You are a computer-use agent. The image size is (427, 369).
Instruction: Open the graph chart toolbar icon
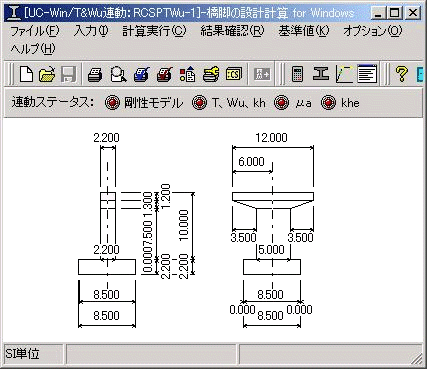pos(344,74)
